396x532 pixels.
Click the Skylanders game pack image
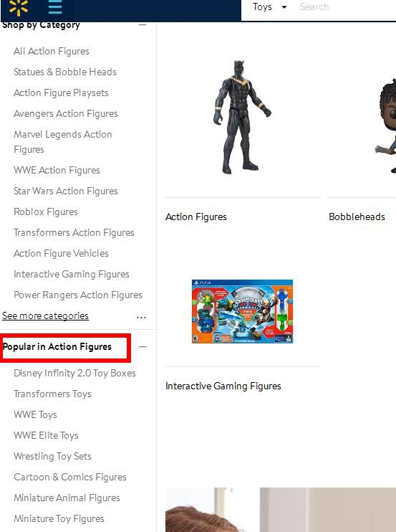pos(242,311)
